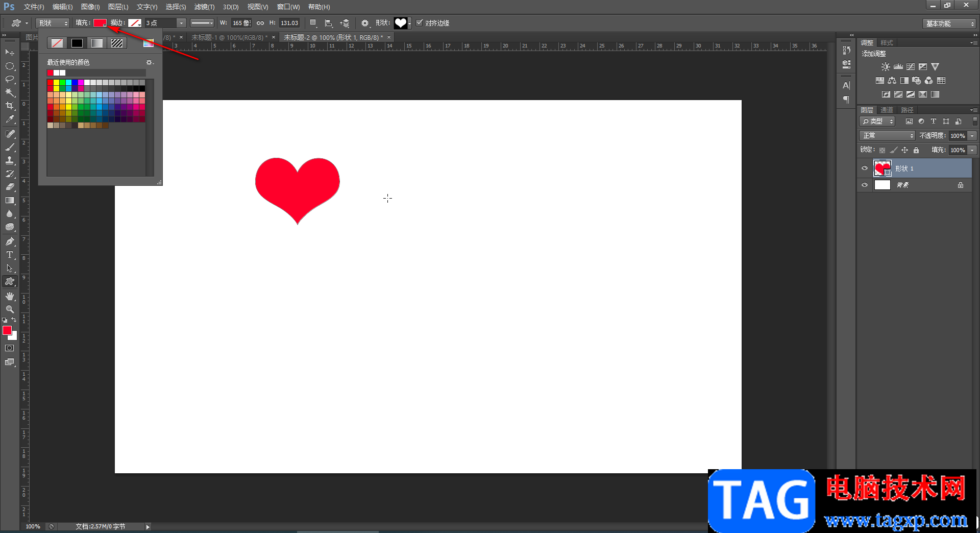Select the Custom Shape tool in toolbox

pyautogui.click(x=10, y=282)
